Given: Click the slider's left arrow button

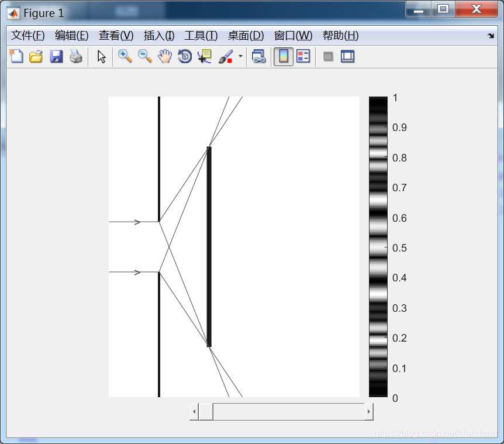Looking at the screenshot, I should tap(194, 411).
